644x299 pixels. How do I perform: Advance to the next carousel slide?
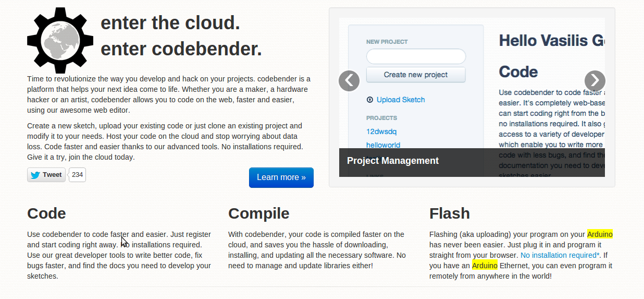coord(595,81)
